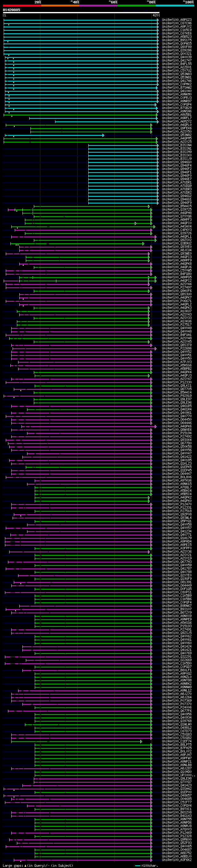The width and height of the screenshot is (197, 868).
Task: Open hit UniRef100_C6TKE6
Action: pyautogui.click(x=177, y=33)
